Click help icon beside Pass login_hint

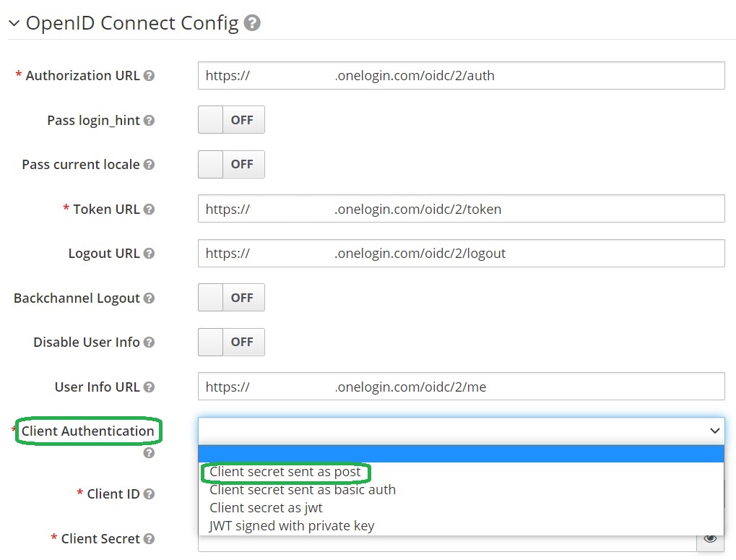[149, 121]
